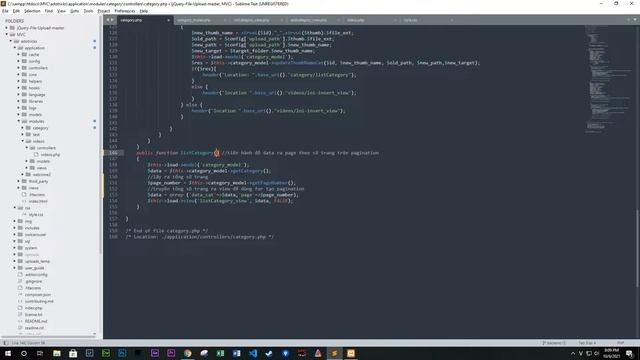The height and width of the screenshot is (360, 640).
Task: Open the File menu
Action: coord(5,11)
